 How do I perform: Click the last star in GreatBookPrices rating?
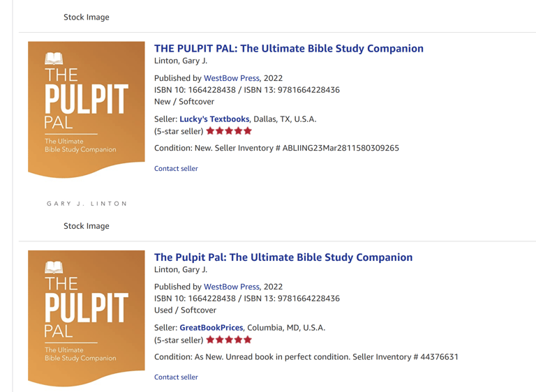(247, 340)
